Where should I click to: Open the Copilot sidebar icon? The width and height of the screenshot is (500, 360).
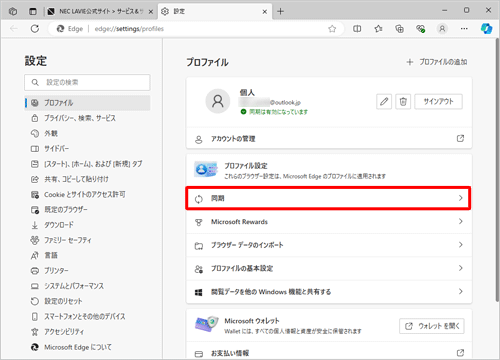[486, 29]
